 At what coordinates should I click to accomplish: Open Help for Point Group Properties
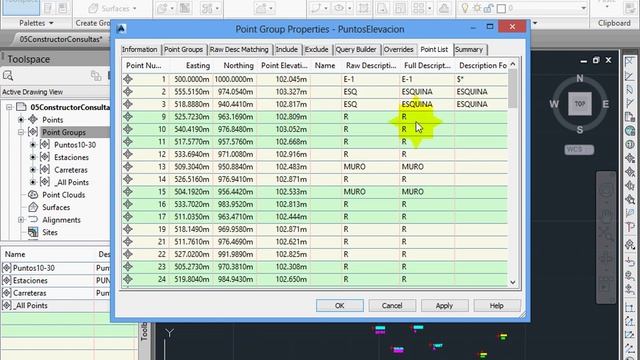pyautogui.click(x=497, y=305)
